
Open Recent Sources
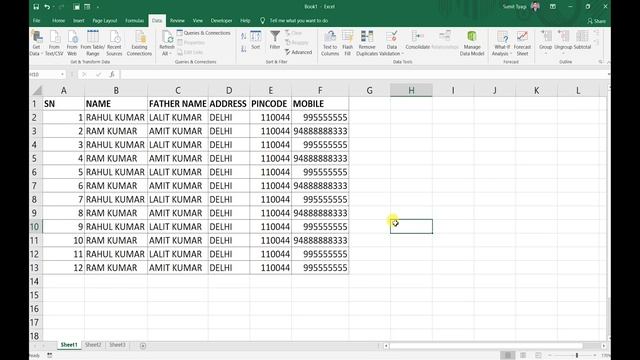pyautogui.click(x=114, y=43)
